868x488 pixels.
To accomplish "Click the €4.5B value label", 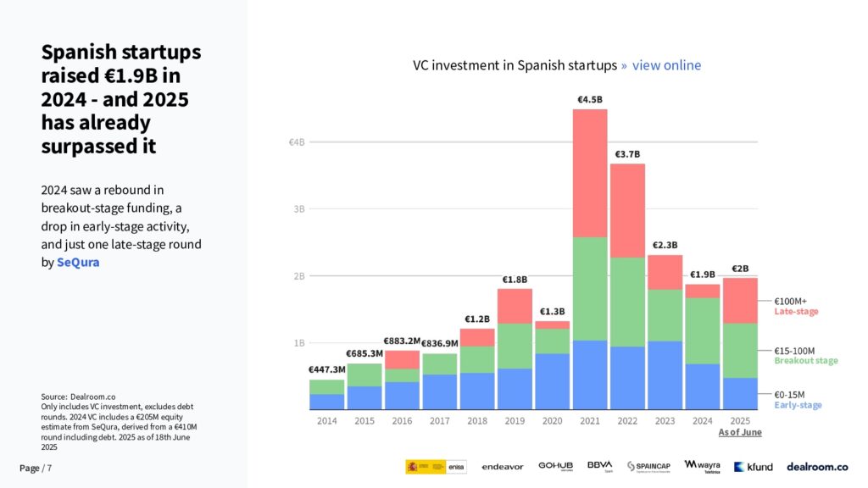I will (590, 100).
